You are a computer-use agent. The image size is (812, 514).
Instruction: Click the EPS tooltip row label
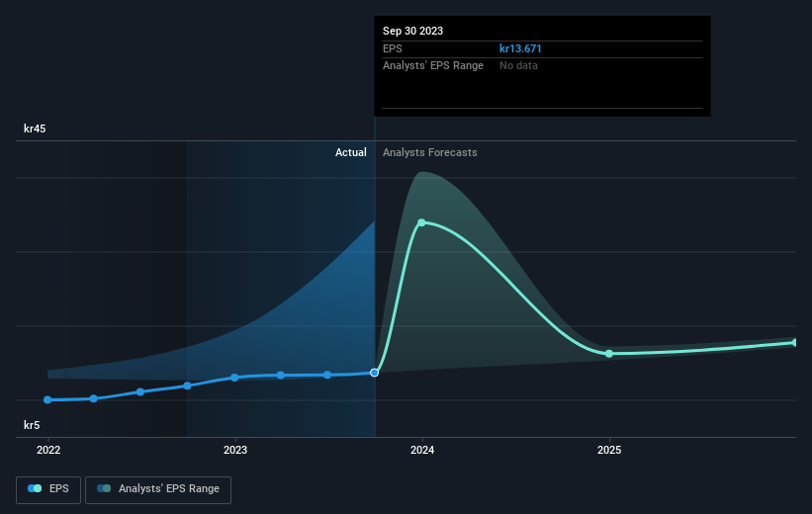[392, 48]
